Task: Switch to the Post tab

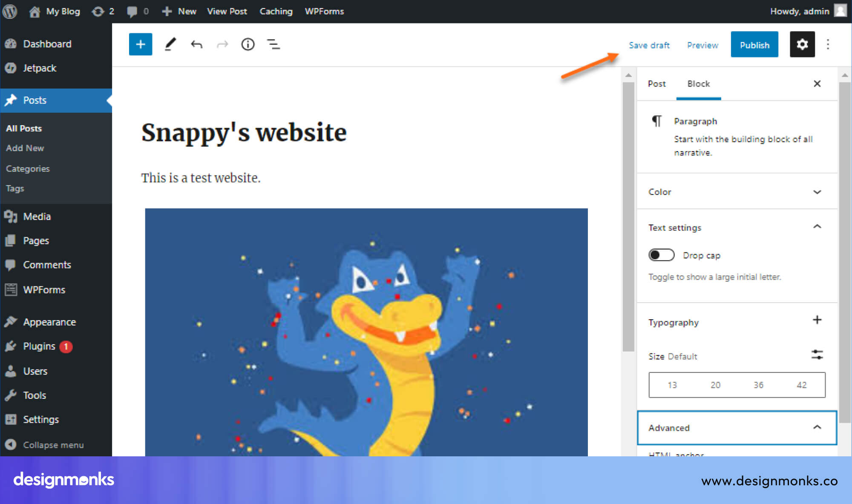Action: [x=656, y=84]
